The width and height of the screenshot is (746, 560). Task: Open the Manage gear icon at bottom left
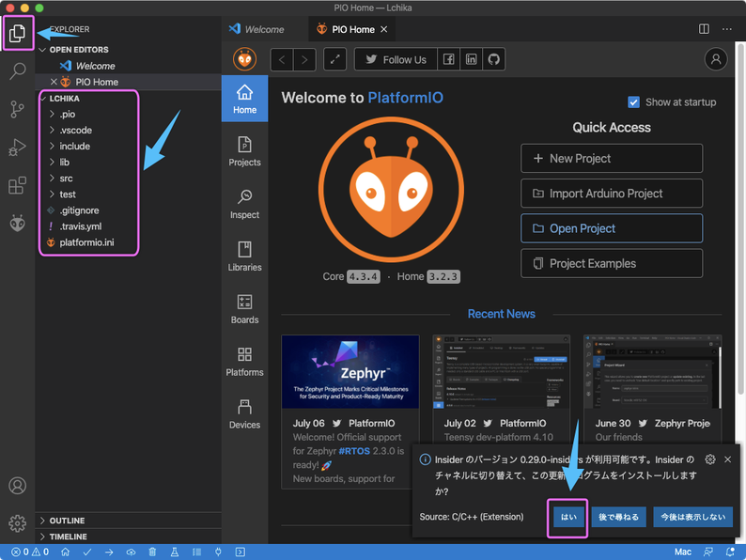17,523
